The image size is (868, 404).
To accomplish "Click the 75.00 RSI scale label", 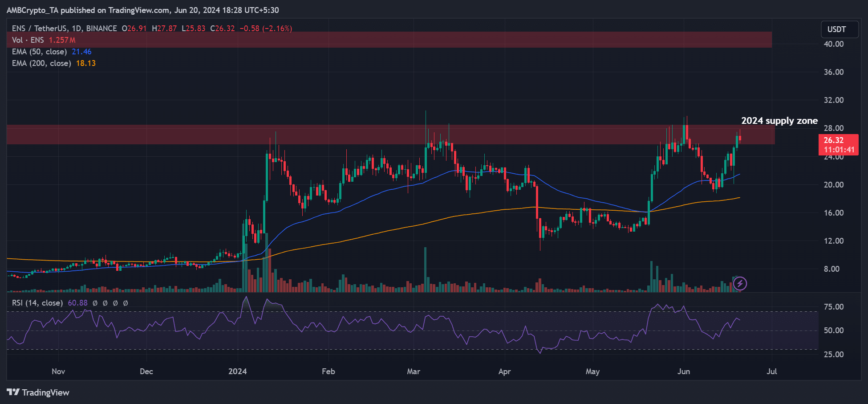I will (x=833, y=307).
